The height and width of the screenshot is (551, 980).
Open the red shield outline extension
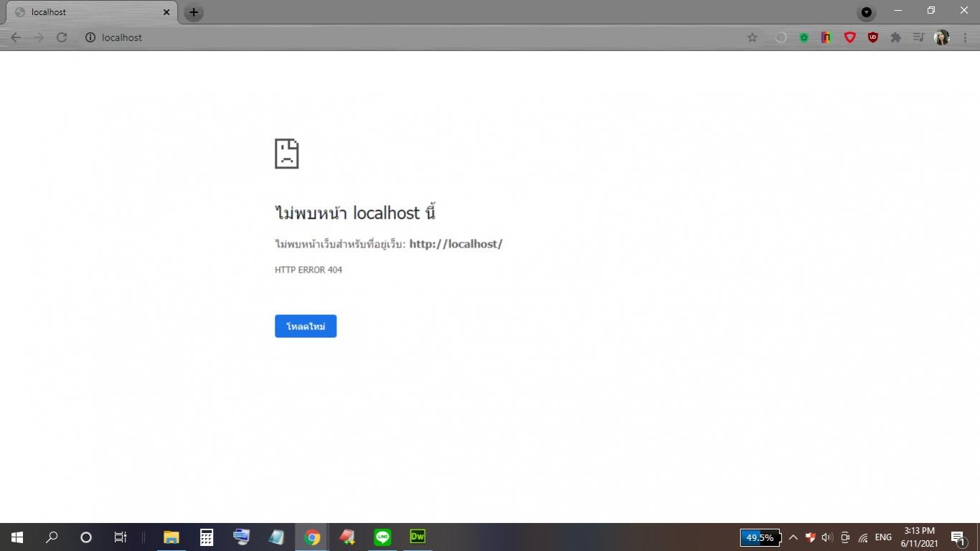[x=849, y=37]
